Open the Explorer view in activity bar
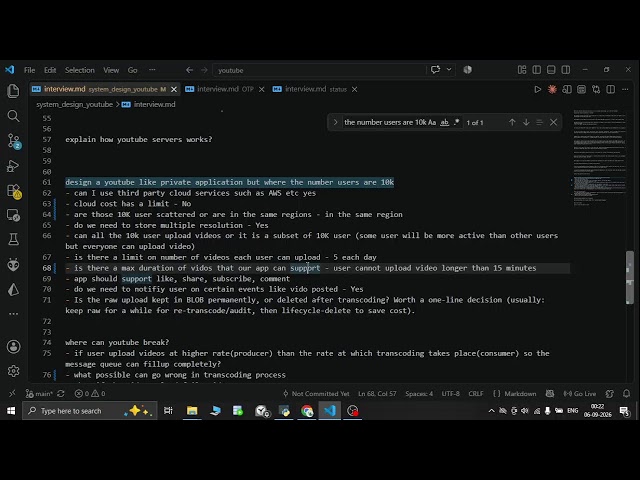640x480 pixels. pyautogui.click(x=13, y=91)
